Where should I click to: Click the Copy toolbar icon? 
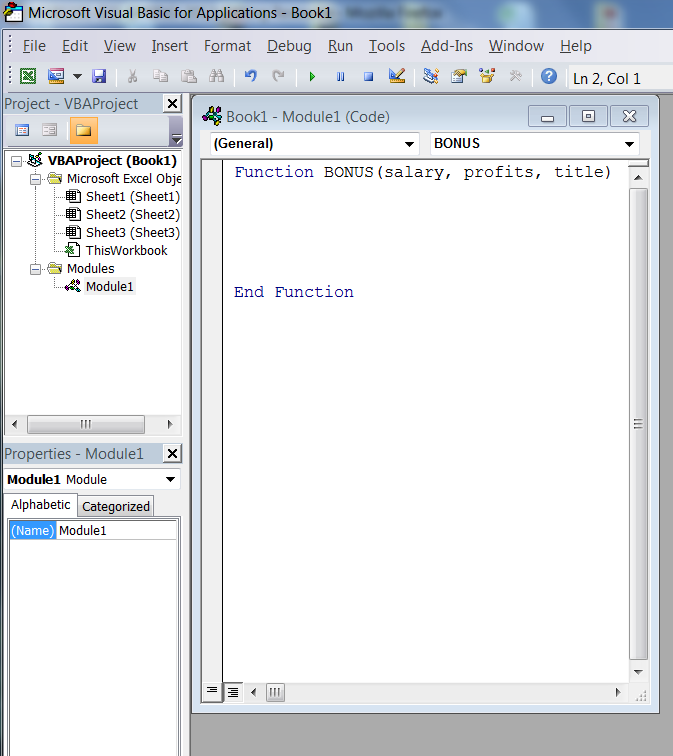click(x=161, y=76)
